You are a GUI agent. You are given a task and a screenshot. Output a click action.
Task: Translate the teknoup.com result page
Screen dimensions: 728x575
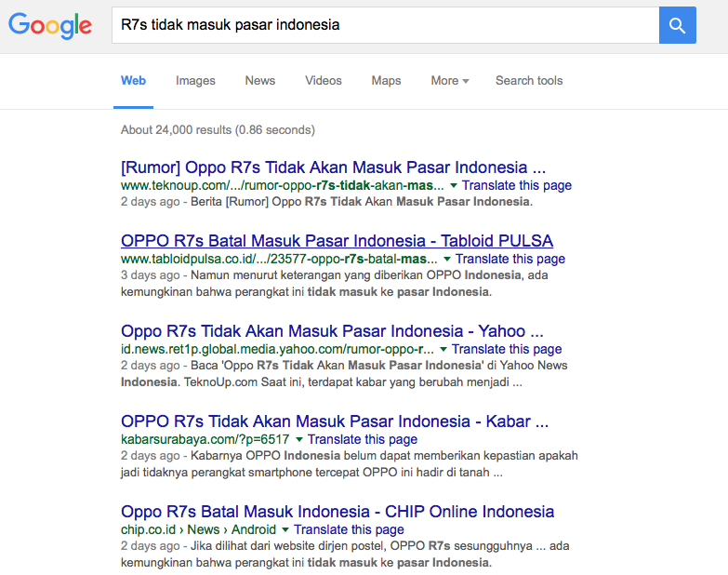click(x=517, y=185)
